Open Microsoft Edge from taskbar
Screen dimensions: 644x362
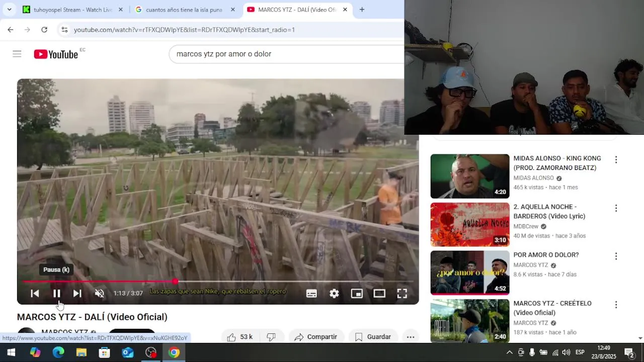click(x=58, y=352)
